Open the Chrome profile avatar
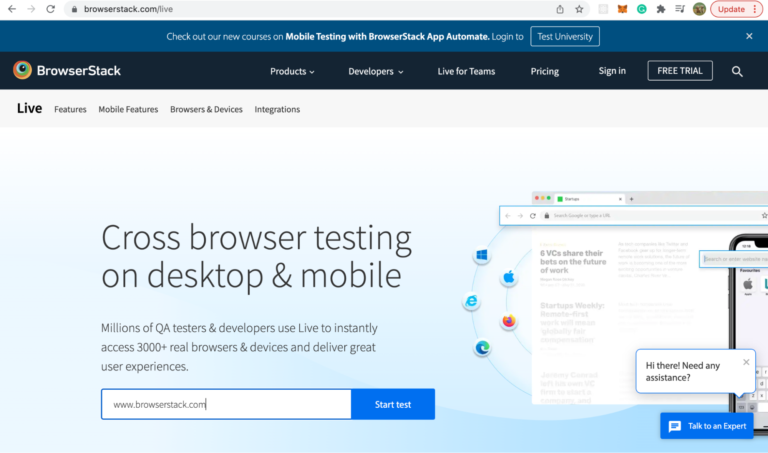This screenshot has height=453, width=768. click(x=699, y=9)
